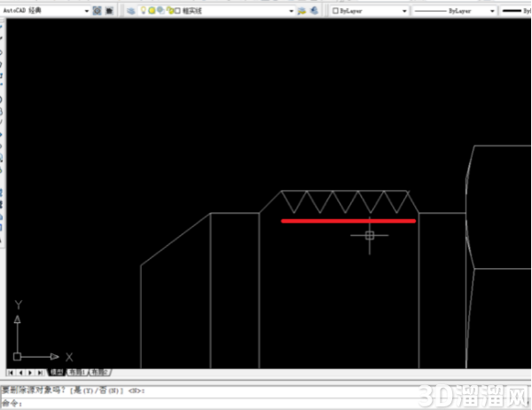This screenshot has height=410, width=532.
Task: Open the ByLayer color control dropdown
Action: tap(404, 12)
